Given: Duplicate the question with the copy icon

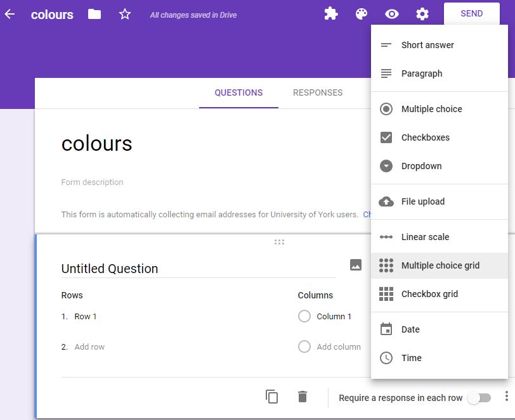Looking at the screenshot, I should pos(272,397).
